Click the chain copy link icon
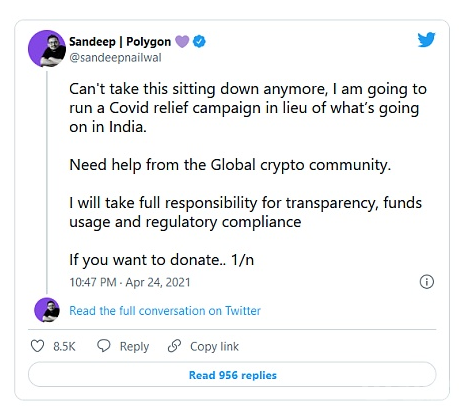 click(174, 346)
